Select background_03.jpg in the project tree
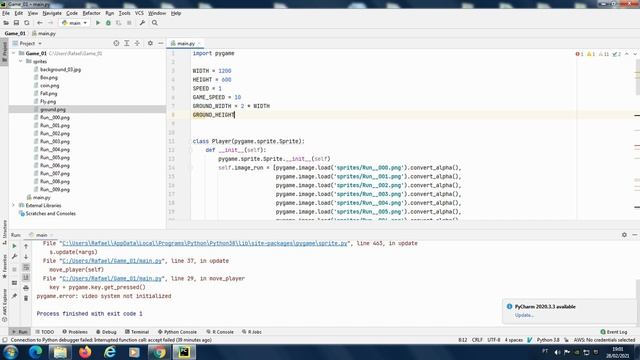Viewport: 640px width, 360px height. (60, 69)
